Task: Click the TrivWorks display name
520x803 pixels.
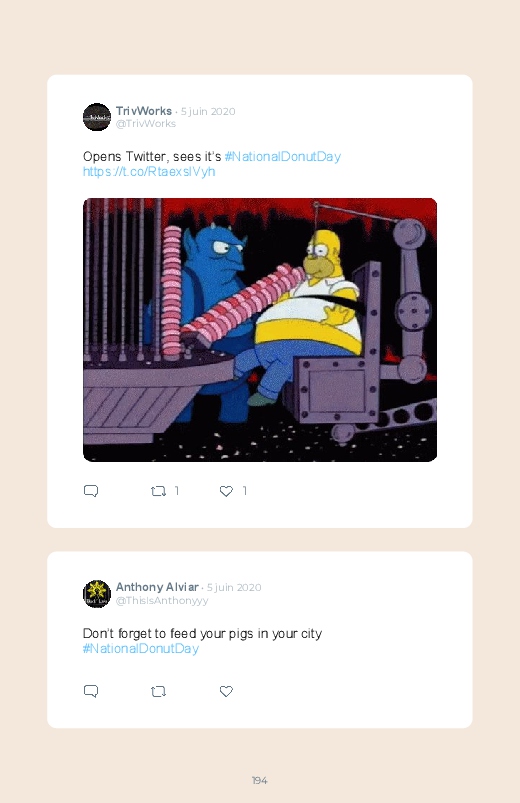Action: click(x=144, y=111)
